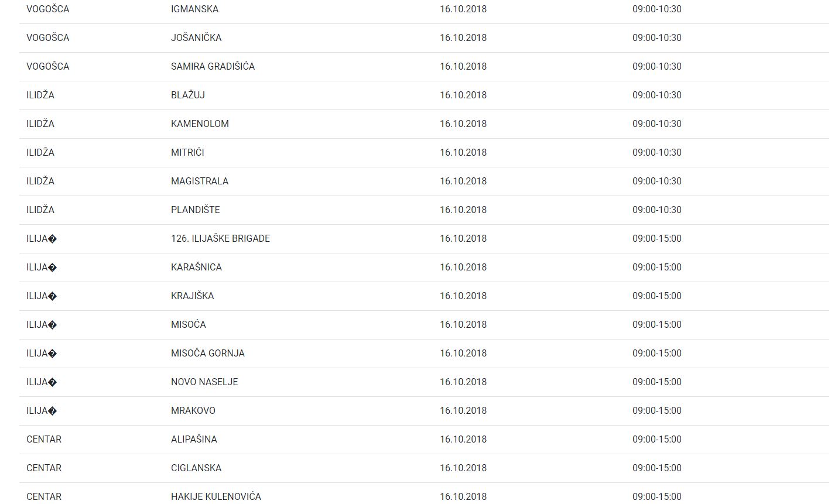Click the 126. ILIJAŠKE BRIGADE cell
The image size is (831, 504).
pos(220,239)
